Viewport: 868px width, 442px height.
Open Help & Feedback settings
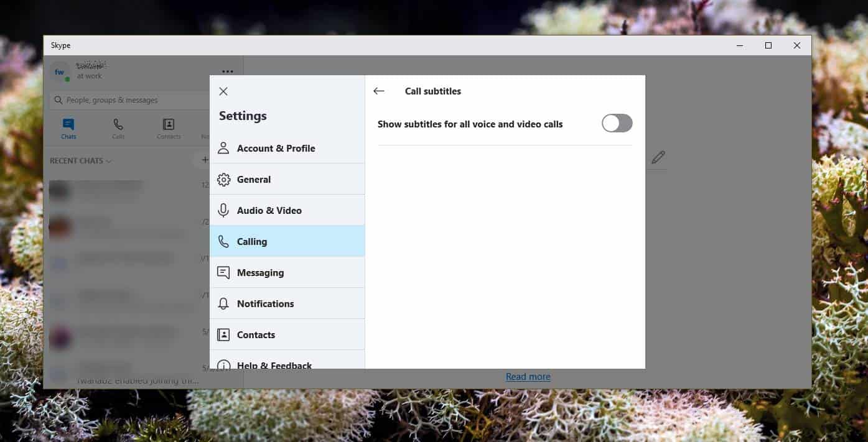tap(287, 360)
